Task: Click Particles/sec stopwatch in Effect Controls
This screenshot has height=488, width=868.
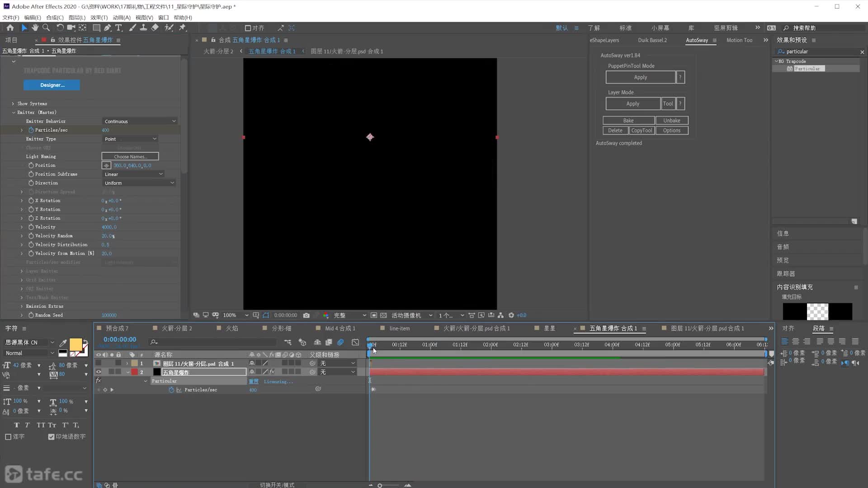Action: click(31, 130)
